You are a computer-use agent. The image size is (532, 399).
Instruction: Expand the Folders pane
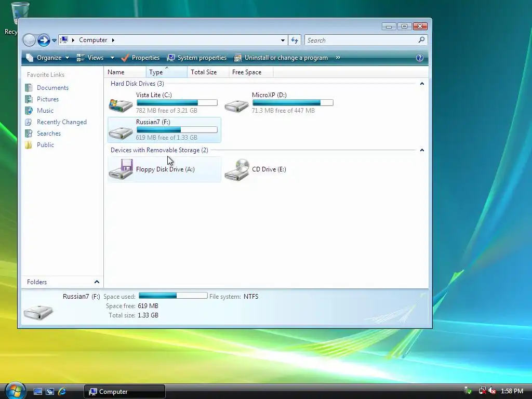click(x=97, y=282)
